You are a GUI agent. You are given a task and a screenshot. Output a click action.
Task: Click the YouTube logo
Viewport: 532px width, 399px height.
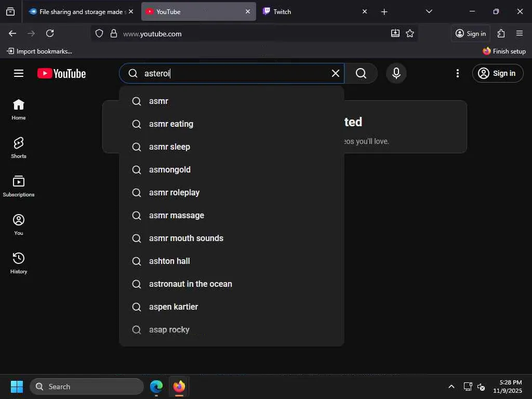coord(61,73)
